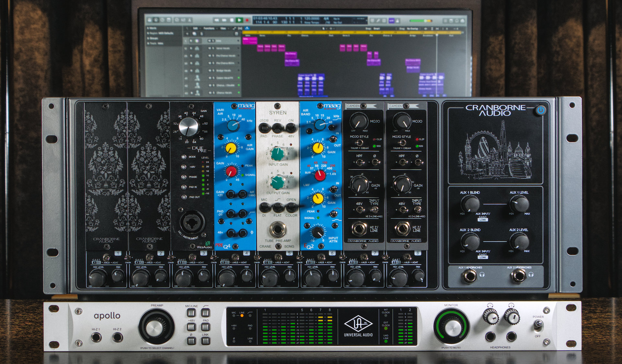The width and height of the screenshot is (622, 364).
Task: Click the Verse Vocals track icon
Action: click(x=197, y=48)
